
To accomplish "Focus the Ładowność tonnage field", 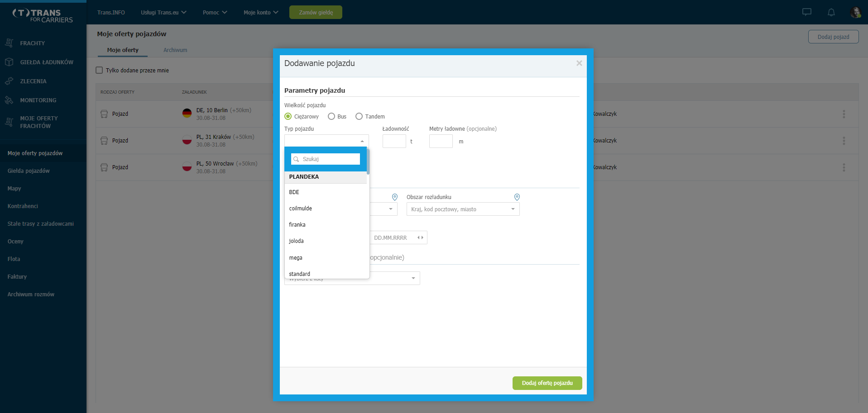I will click(394, 141).
